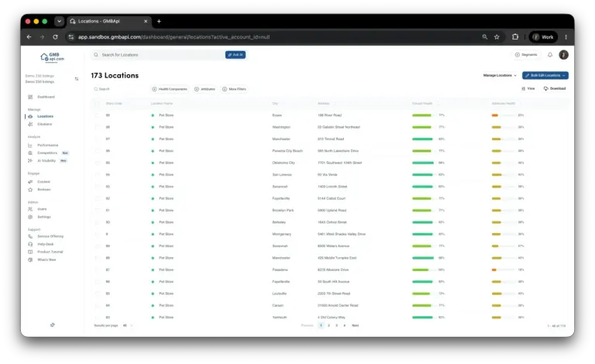The width and height of the screenshot is (595, 364).
Task: Tick the select-all checkbox in the table header
Action: click(97, 104)
